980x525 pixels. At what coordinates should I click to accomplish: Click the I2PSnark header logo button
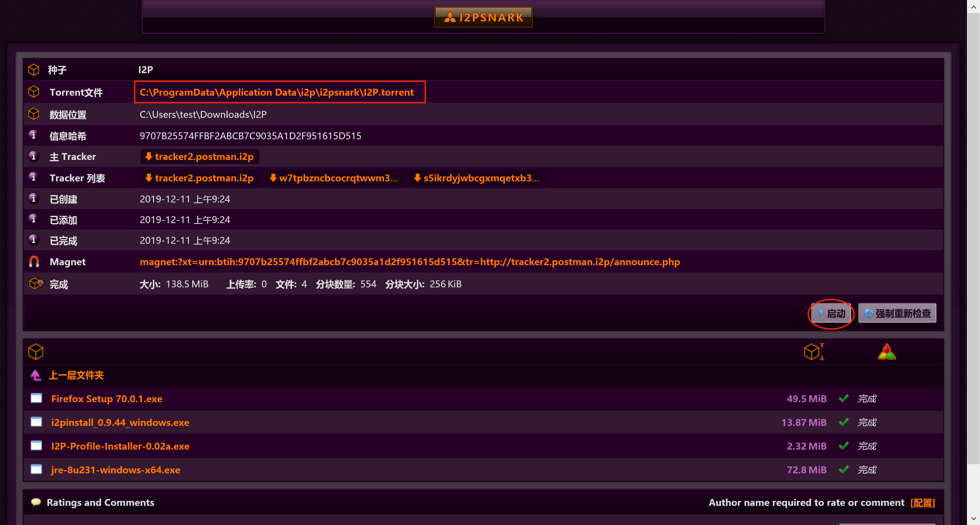[x=483, y=17]
